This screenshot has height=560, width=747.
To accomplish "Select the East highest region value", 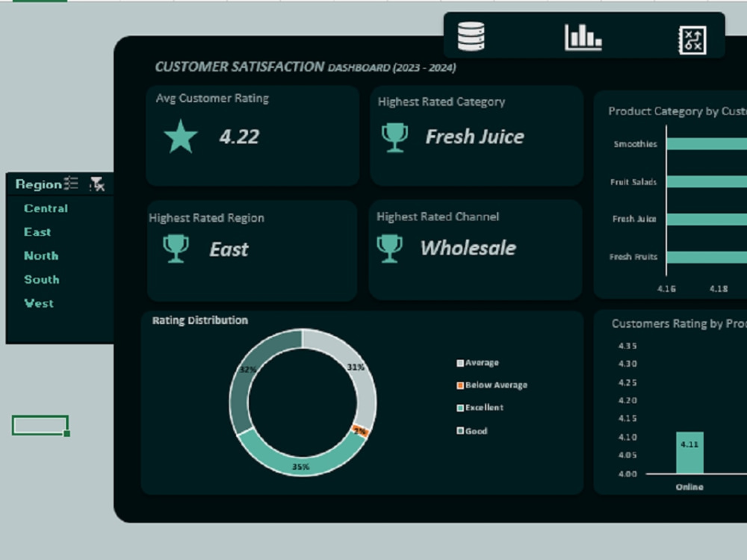I will tap(229, 249).
